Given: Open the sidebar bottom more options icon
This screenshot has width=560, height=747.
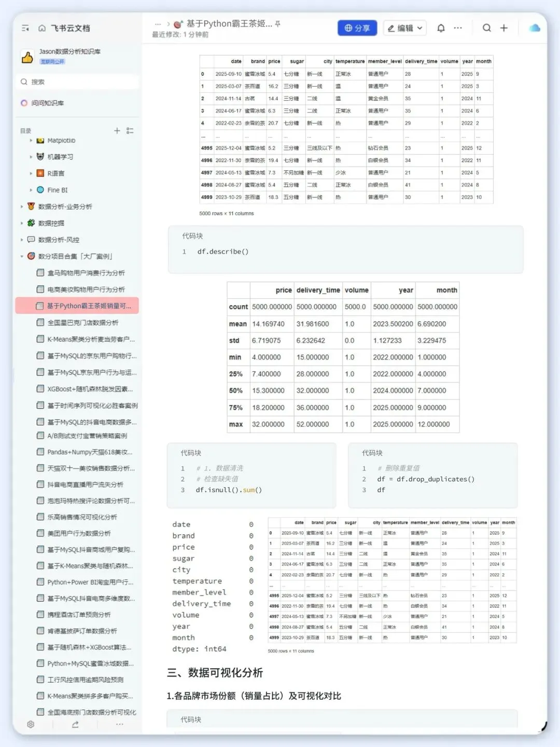Looking at the screenshot, I should tap(120, 724).
